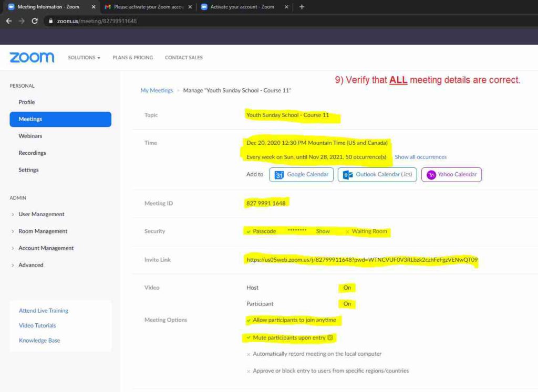Select Meetings in the sidebar

pos(60,119)
